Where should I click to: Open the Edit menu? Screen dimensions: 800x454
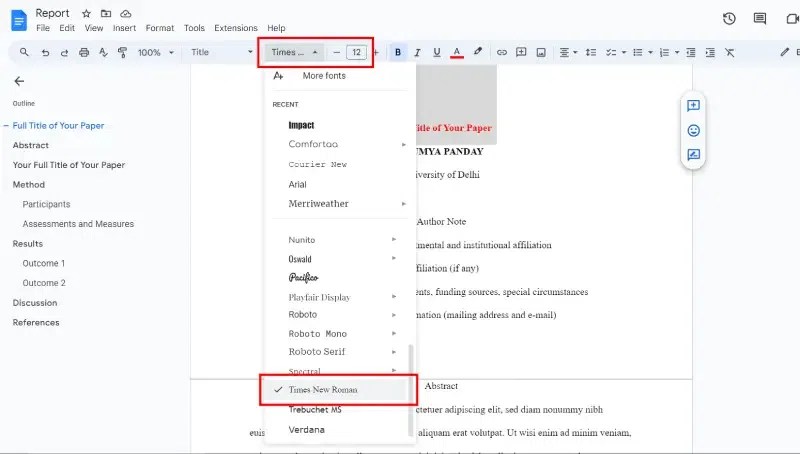click(x=67, y=28)
